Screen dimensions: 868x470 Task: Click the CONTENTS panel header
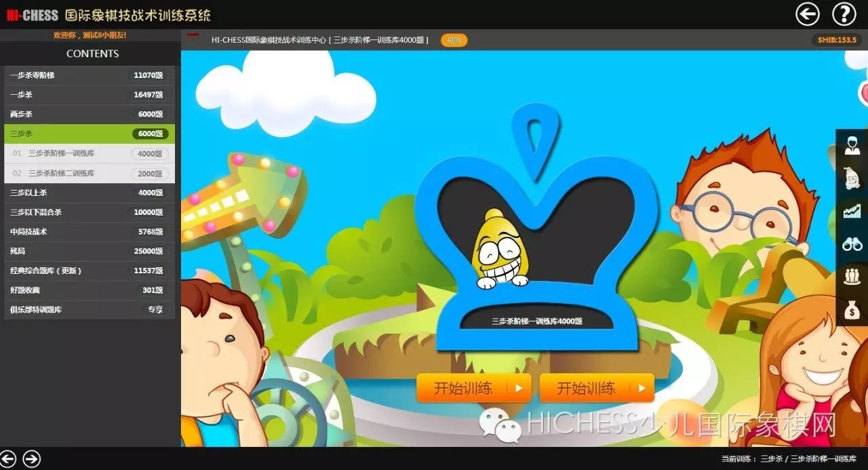(x=92, y=54)
